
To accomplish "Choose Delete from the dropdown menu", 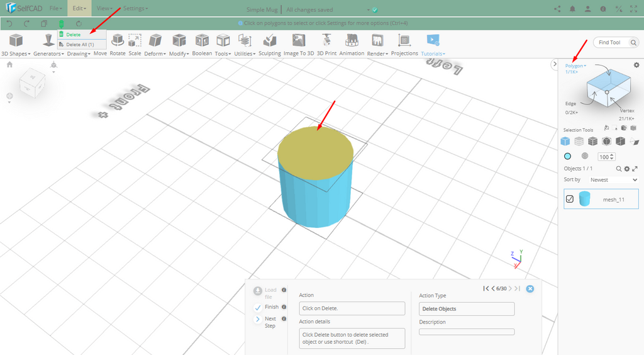I will click(82, 35).
